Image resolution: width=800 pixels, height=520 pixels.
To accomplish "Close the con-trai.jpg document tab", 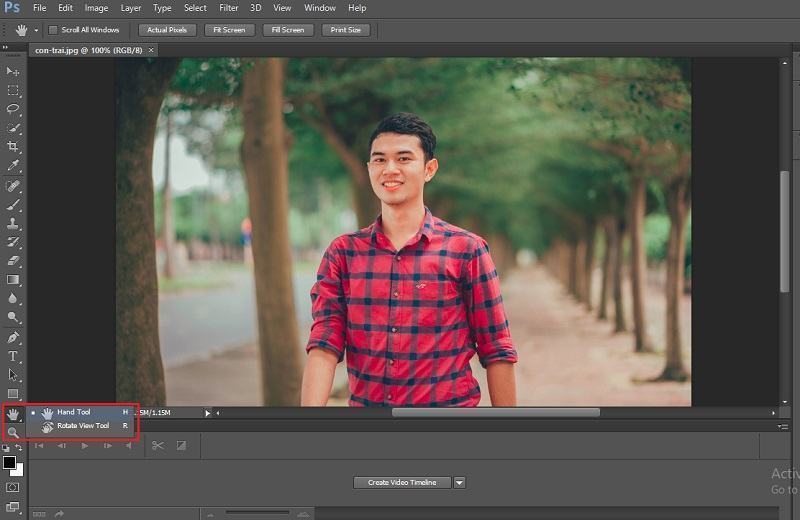I will pyautogui.click(x=151, y=50).
